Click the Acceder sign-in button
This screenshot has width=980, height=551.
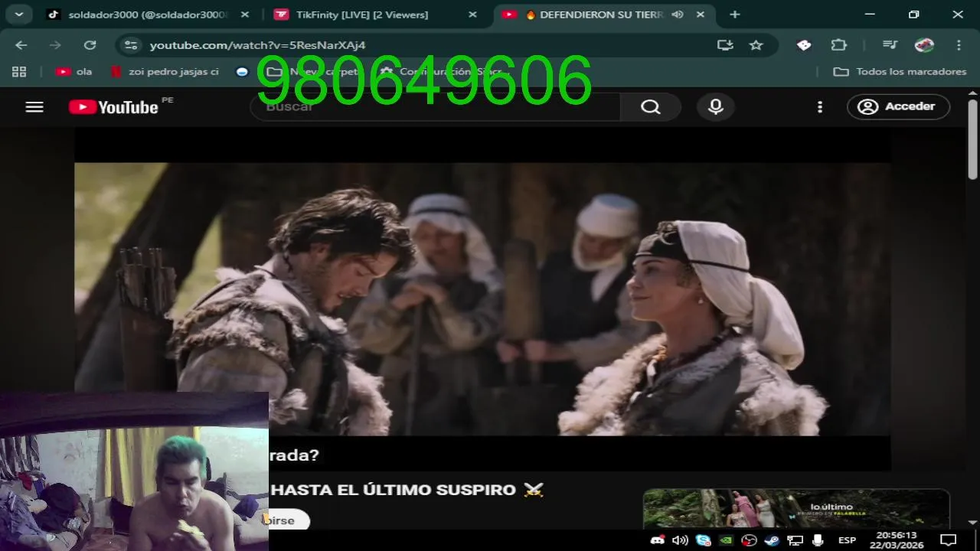[898, 107]
